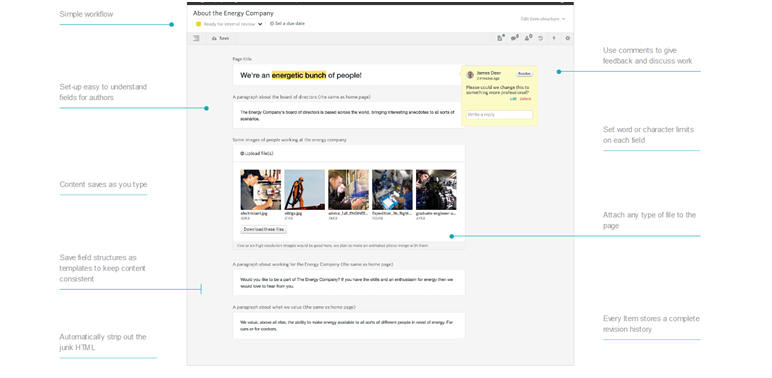Click the highlighted text energetic bunch
The height and width of the screenshot is (378, 772).
click(298, 75)
